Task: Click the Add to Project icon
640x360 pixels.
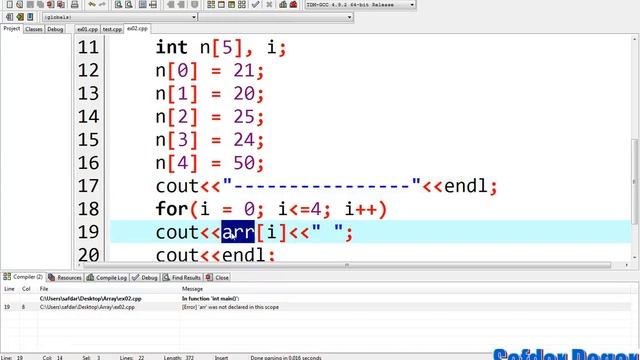Action: pos(171,4)
